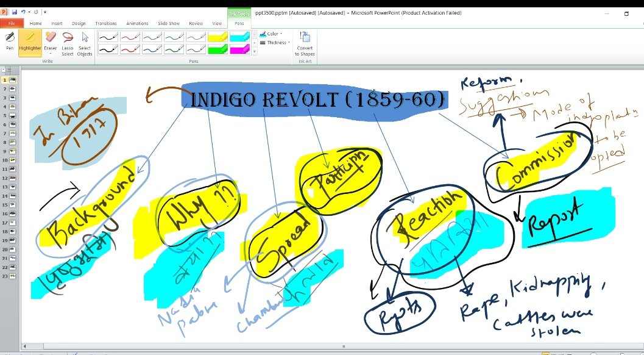Pick the thick black pen style

tap(108, 49)
